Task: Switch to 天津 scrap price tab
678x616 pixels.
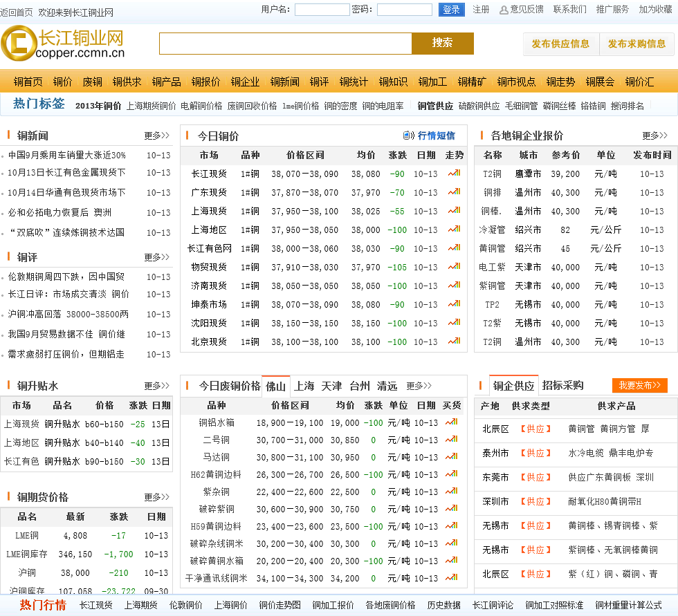Action: pyautogui.click(x=331, y=386)
